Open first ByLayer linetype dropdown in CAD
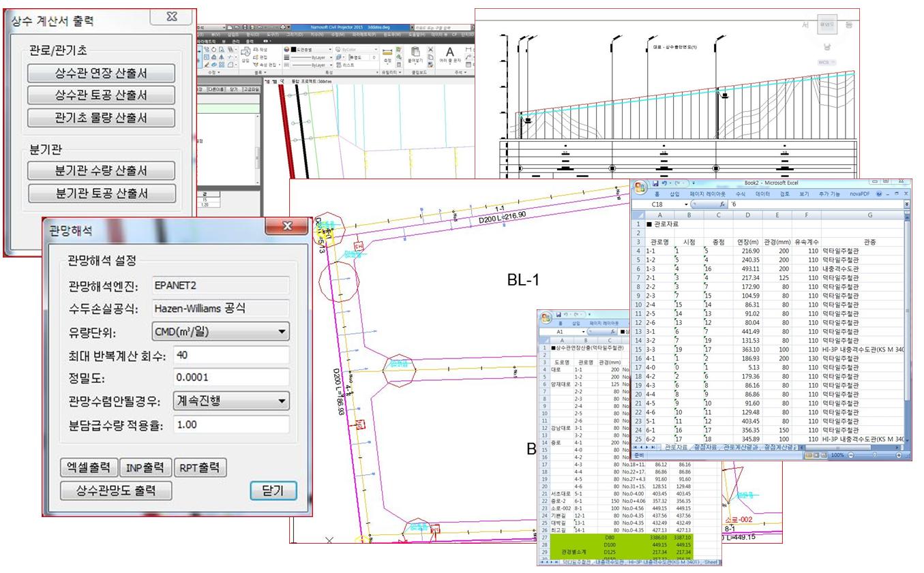This screenshot has width=924, height=573. pyautogui.click(x=331, y=57)
